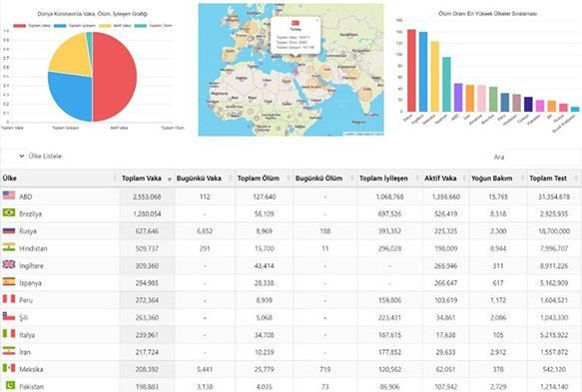Click the İngiltere flag icon
582x392 pixels.
(9, 264)
